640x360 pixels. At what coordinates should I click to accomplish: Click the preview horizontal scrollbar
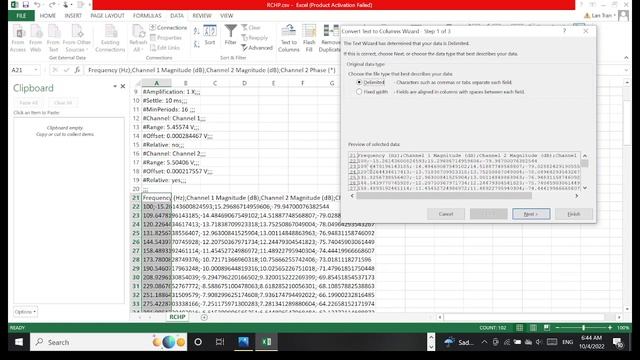coord(444,196)
